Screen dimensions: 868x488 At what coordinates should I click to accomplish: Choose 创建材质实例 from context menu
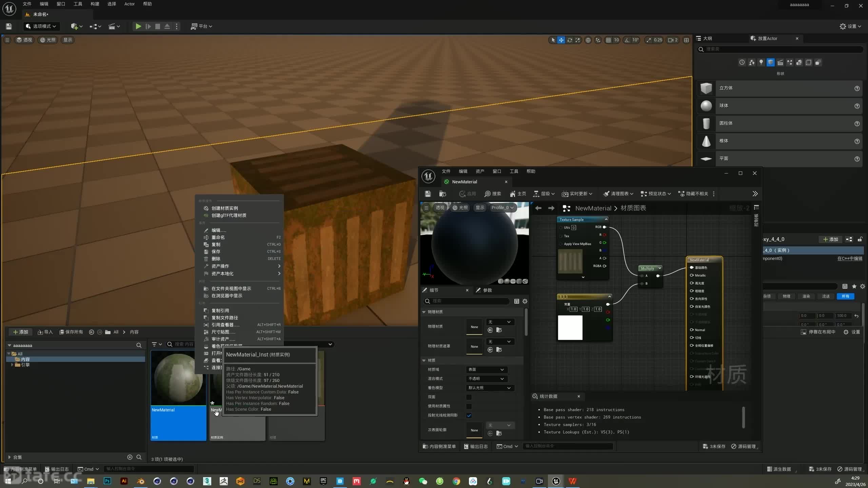[x=225, y=208]
